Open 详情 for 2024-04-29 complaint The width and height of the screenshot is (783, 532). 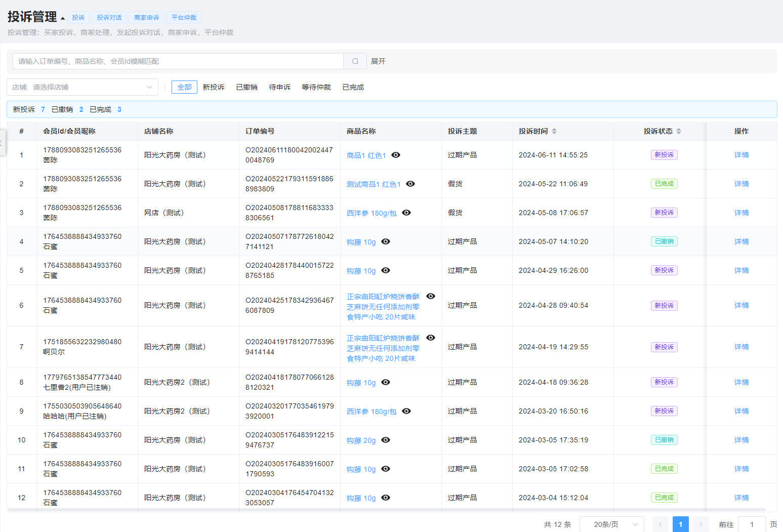pyautogui.click(x=741, y=270)
